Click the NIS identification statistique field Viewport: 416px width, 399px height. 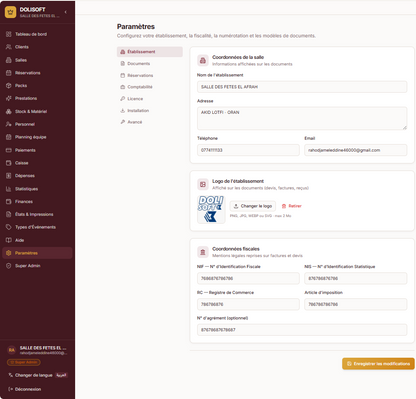[x=356, y=278]
